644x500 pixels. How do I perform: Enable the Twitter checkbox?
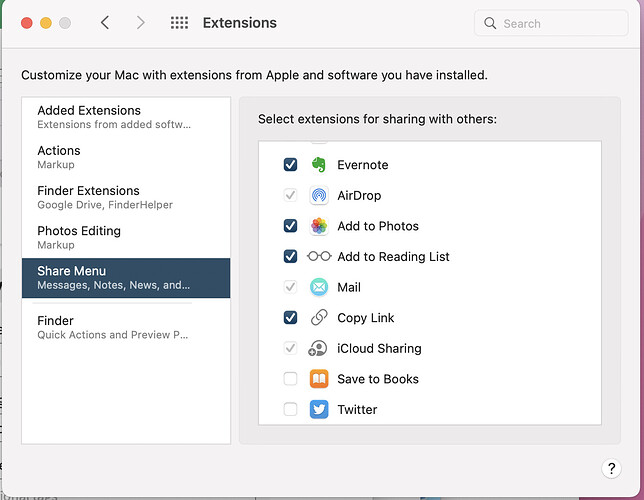pos(290,409)
